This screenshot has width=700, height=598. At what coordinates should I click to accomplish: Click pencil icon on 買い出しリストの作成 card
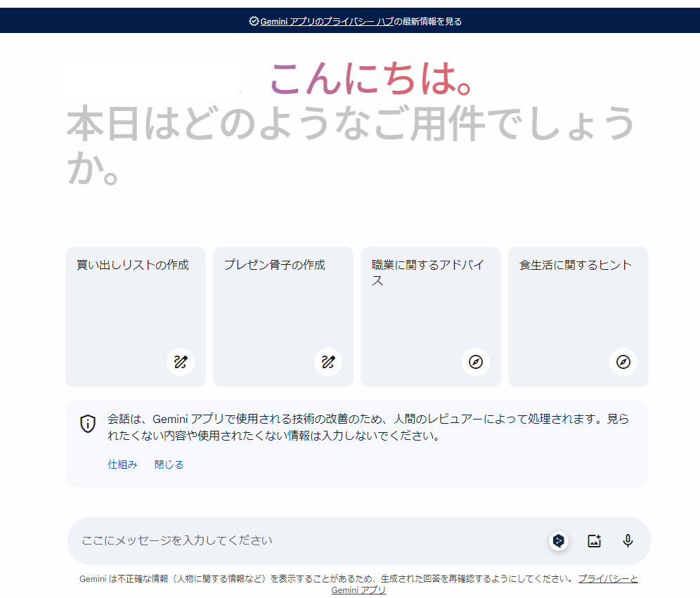(x=181, y=361)
